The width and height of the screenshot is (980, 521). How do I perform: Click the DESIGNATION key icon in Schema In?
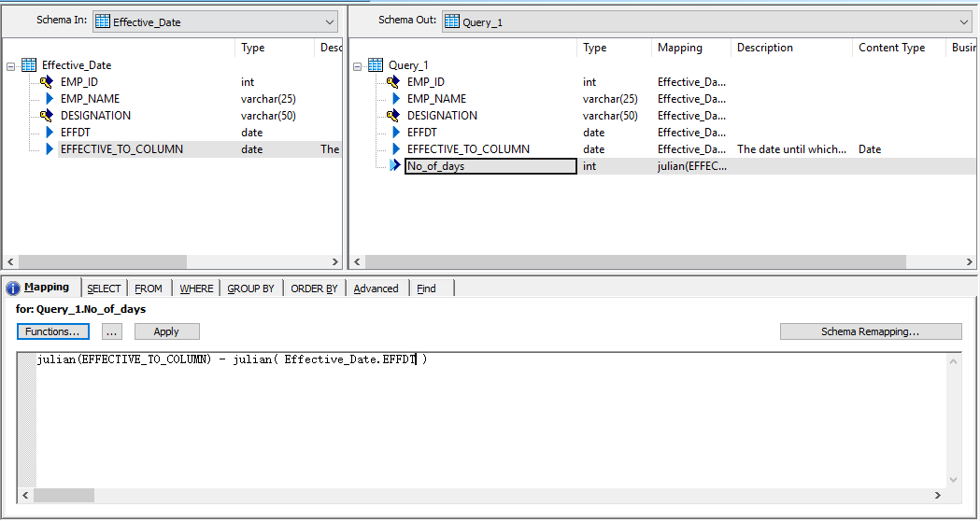[48, 116]
